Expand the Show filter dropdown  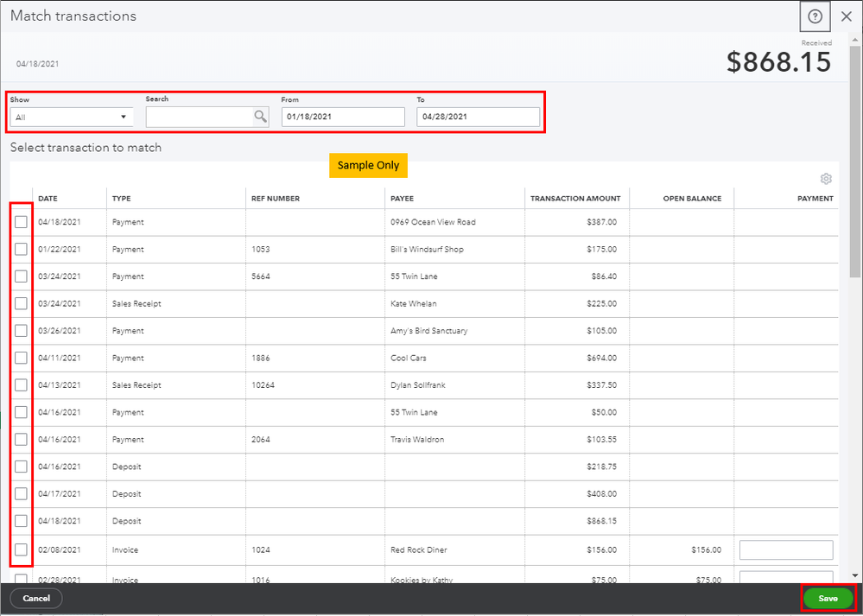point(71,117)
